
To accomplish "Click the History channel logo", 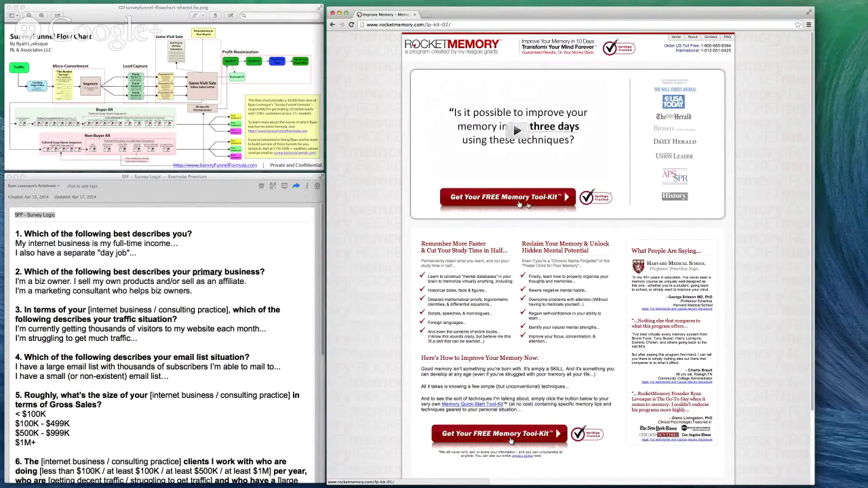I will [674, 196].
